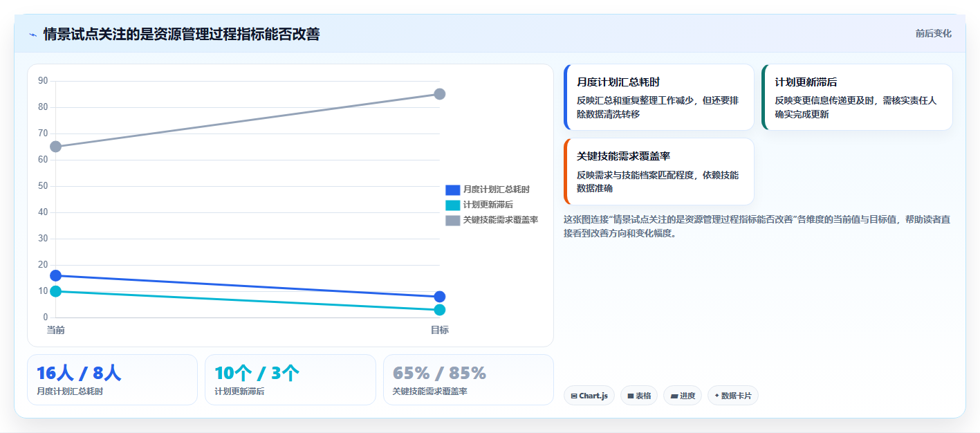
Task: Click the 计划更新滞后 legend label
Action: pyautogui.click(x=488, y=205)
